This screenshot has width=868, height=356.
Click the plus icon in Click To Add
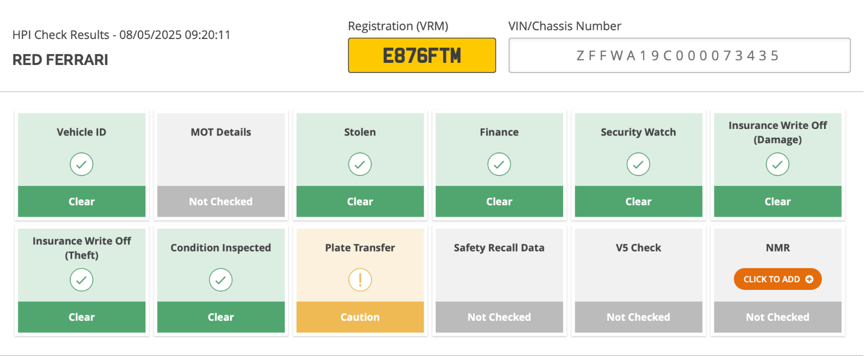[x=809, y=279]
